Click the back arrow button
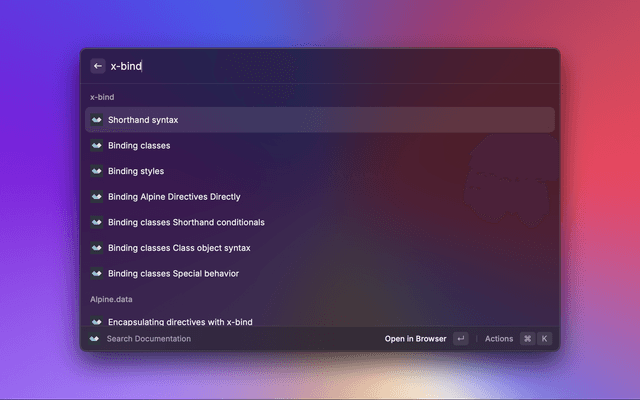 point(98,66)
